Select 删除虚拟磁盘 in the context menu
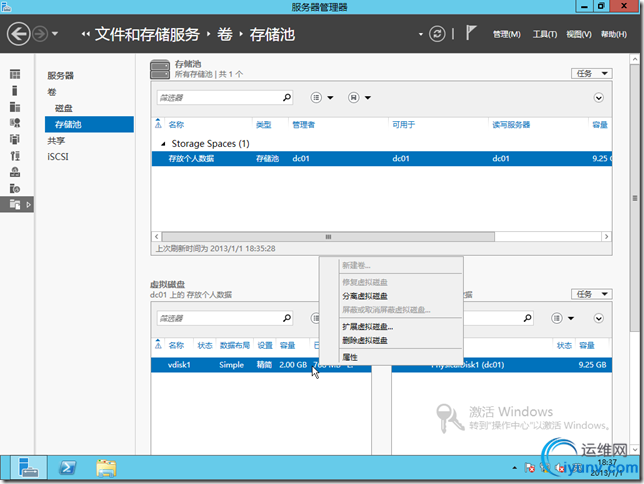The height and width of the screenshot is (484, 644). pyautogui.click(x=365, y=340)
